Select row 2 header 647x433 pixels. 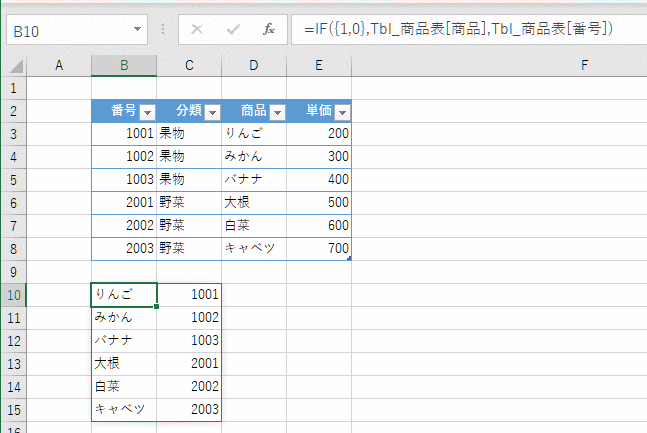tap(13, 111)
